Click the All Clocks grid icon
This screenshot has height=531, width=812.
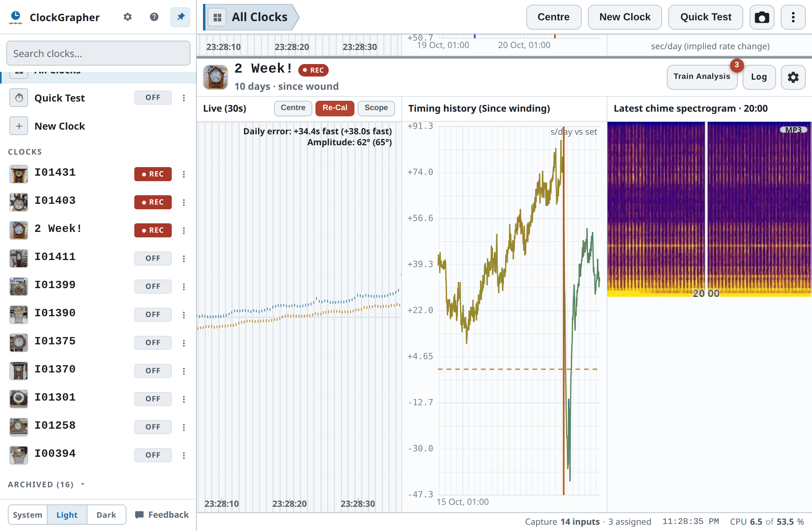pyautogui.click(x=217, y=17)
